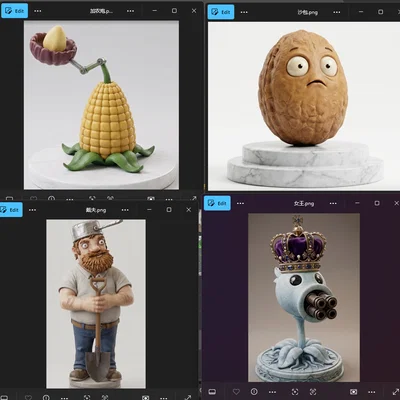This screenshot has width=400, height=400.
Task: Open the first ellipsis in the 女王.png bottom toolbar
Action: pyautogui.click(x=272, y=392)
